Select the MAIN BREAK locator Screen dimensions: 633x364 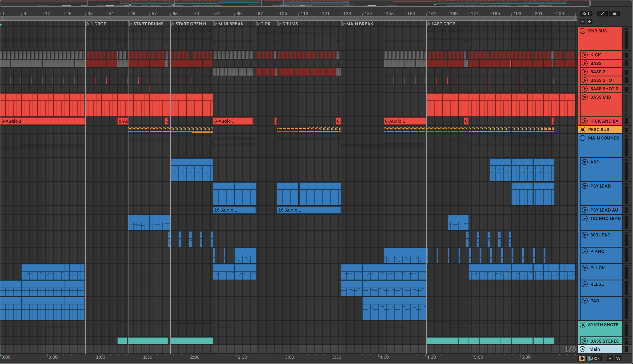(x=357, y=24)
